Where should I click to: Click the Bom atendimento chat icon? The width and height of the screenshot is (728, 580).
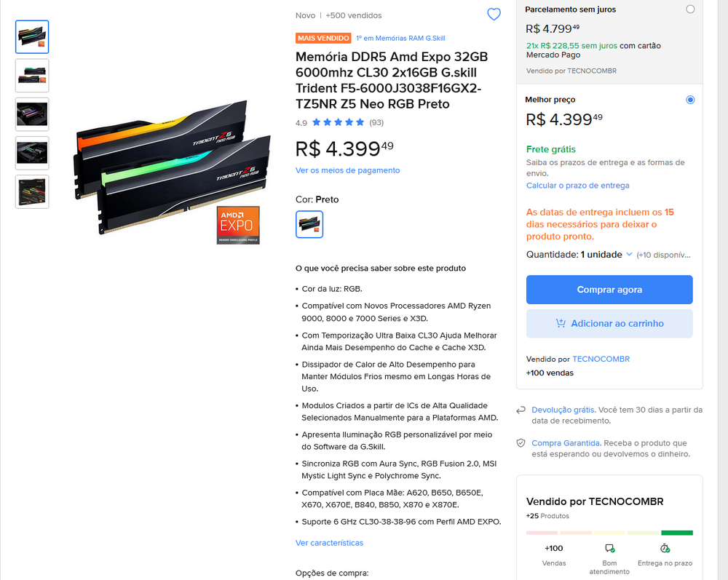(x=609, y=549)
